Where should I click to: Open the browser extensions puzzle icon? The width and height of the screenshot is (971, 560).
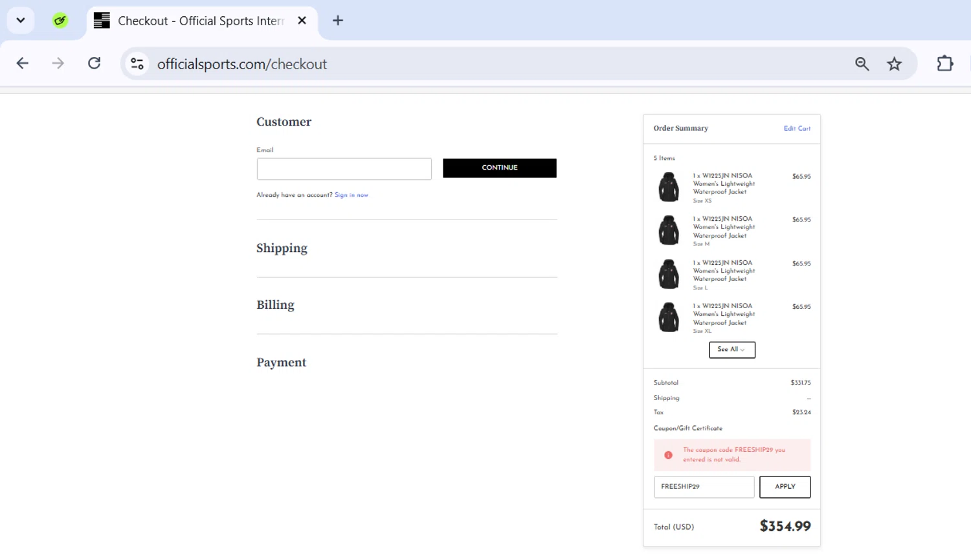945,63
